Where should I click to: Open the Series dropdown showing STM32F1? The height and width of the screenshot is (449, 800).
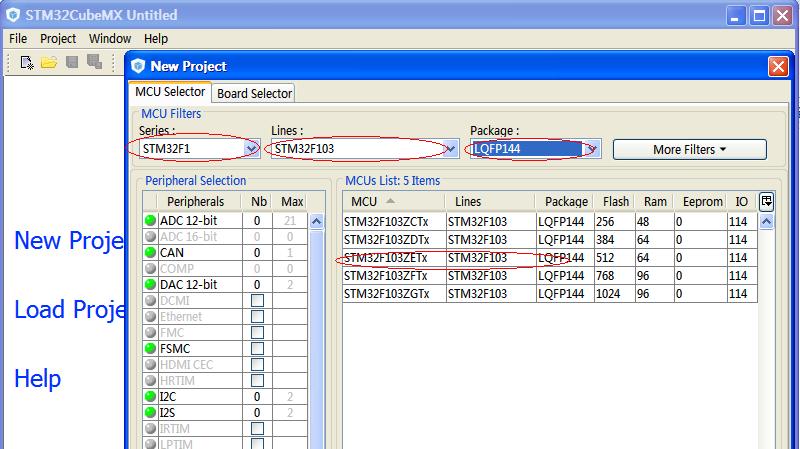(252, 149)
